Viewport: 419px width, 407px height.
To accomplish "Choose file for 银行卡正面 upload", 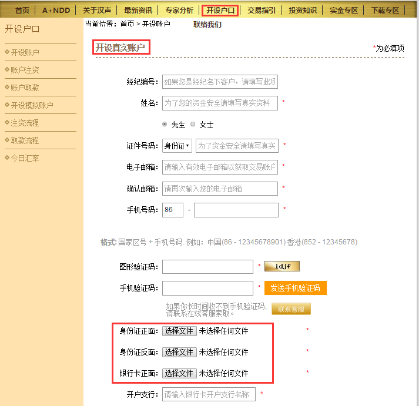I will (x=179, y=373).
